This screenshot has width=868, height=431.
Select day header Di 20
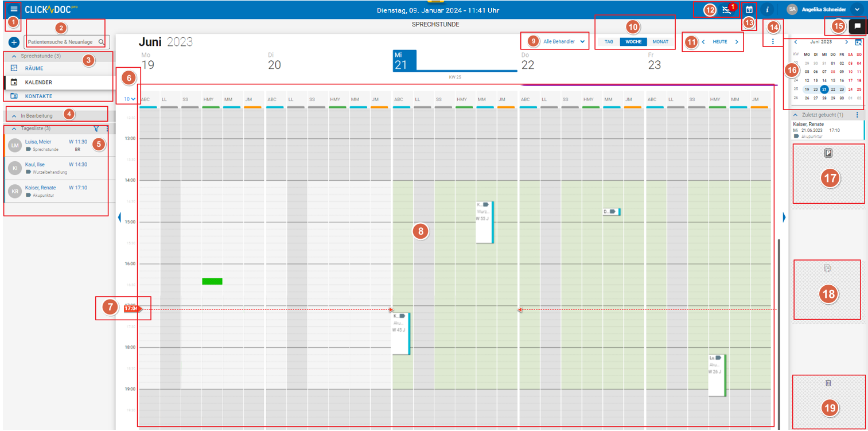274,60
